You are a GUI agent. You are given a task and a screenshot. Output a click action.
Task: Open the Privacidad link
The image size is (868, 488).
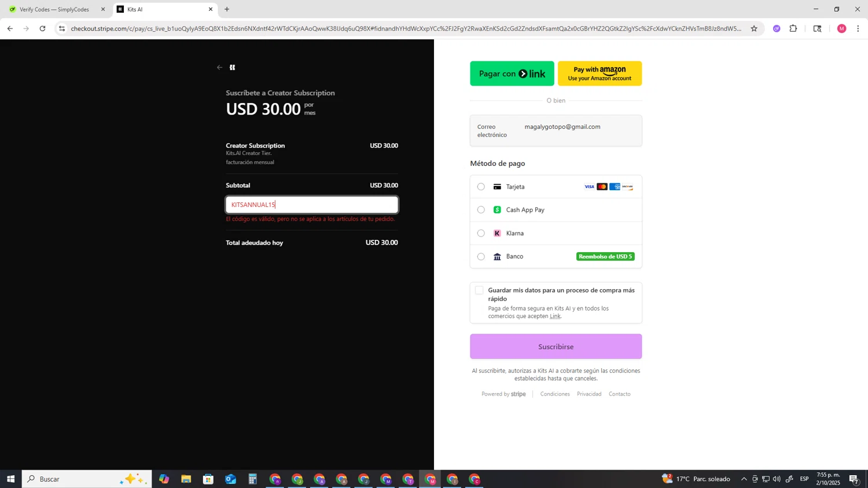589,394
